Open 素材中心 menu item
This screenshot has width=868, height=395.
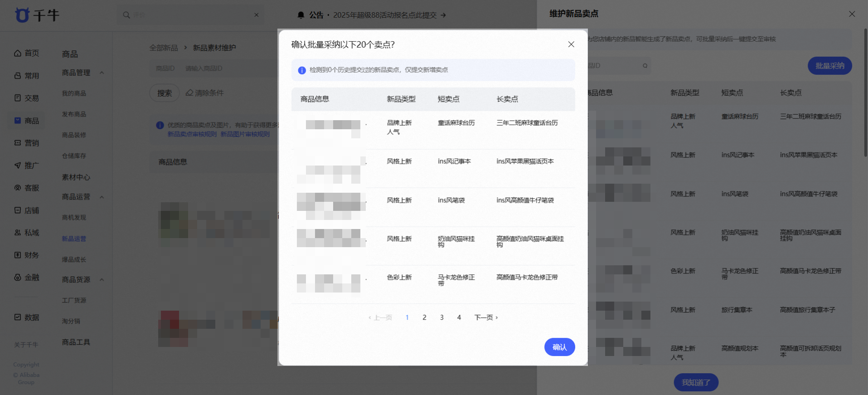click(76, 177)
